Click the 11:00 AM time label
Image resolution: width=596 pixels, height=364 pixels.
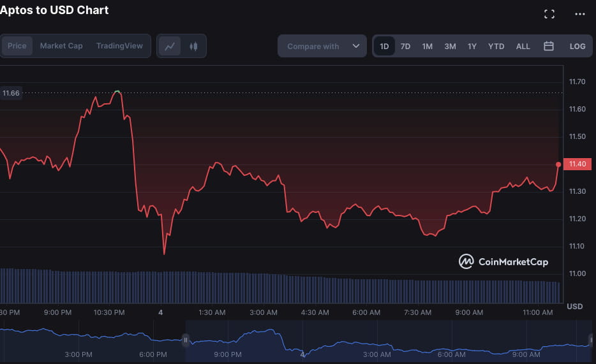tap(537, 312)
